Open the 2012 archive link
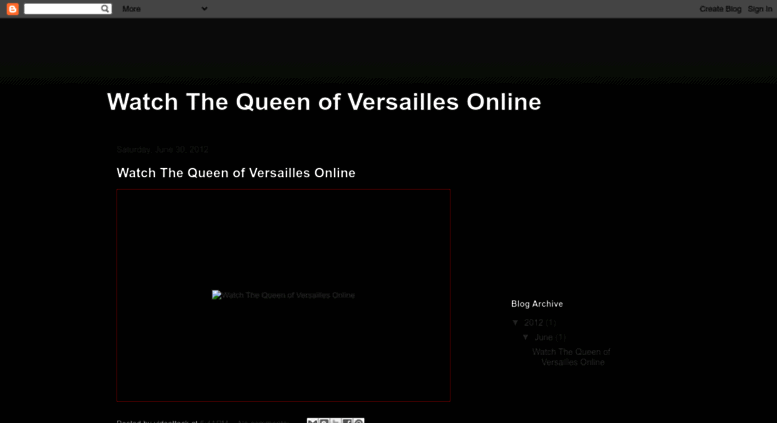 [x=534, y=322]
